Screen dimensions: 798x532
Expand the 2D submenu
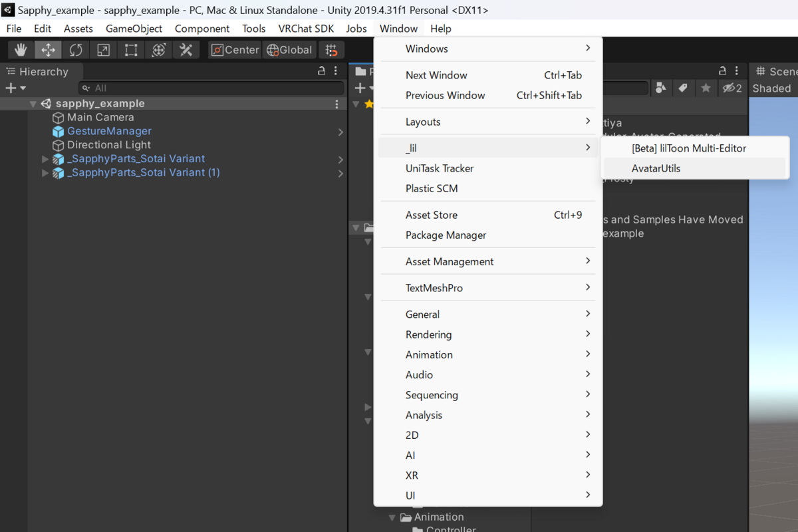489,434
